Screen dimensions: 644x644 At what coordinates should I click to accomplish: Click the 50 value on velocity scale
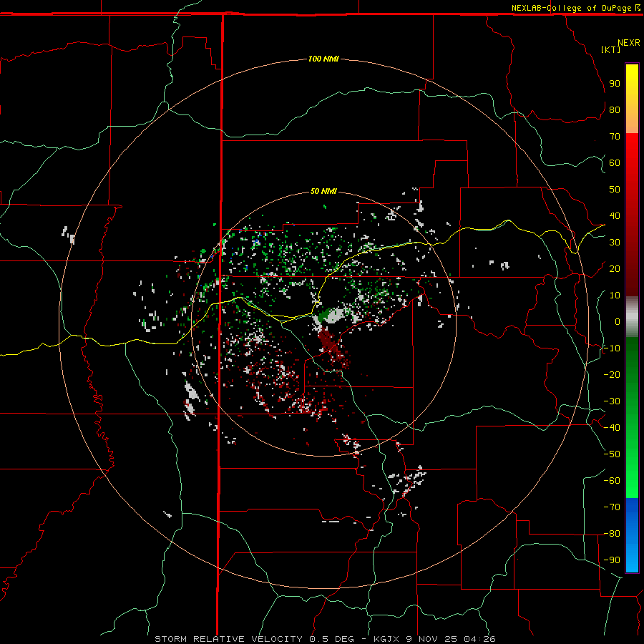click(615, 190)
